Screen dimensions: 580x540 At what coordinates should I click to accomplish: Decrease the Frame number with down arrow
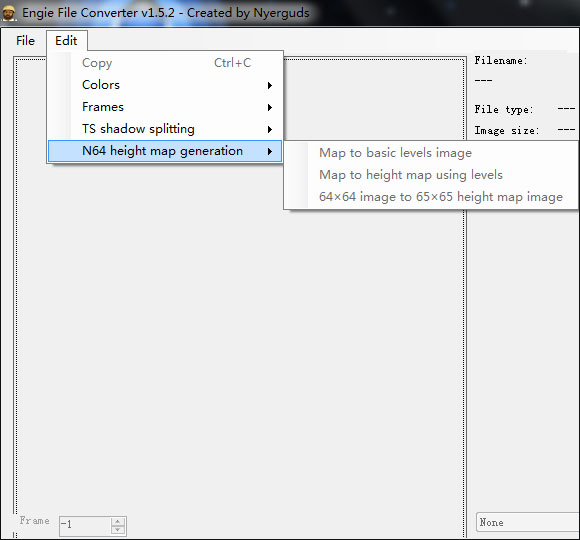coord(118,530)
